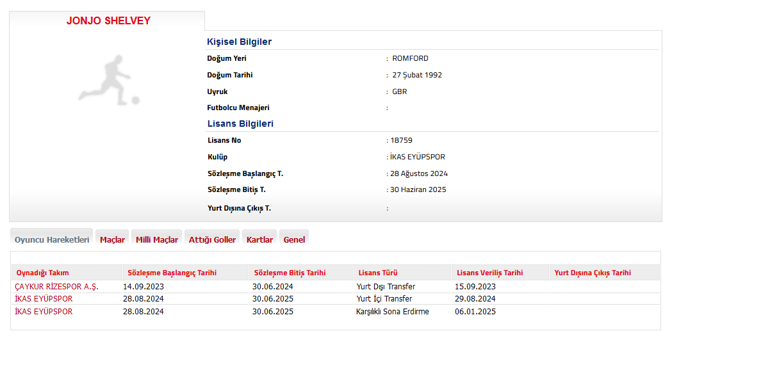
Task: Click the Kulüp value İKAS EYÜPSPOR
Action: coord(417,157)
